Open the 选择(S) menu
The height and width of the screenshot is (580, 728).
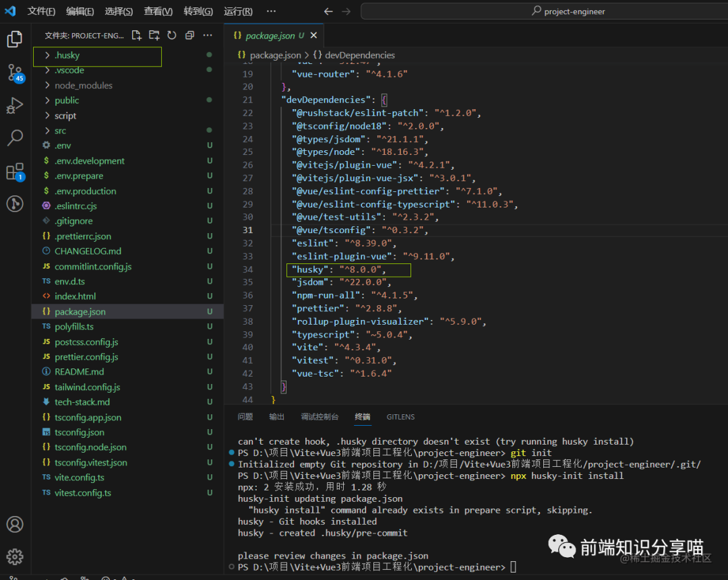(x=119, y=11)
